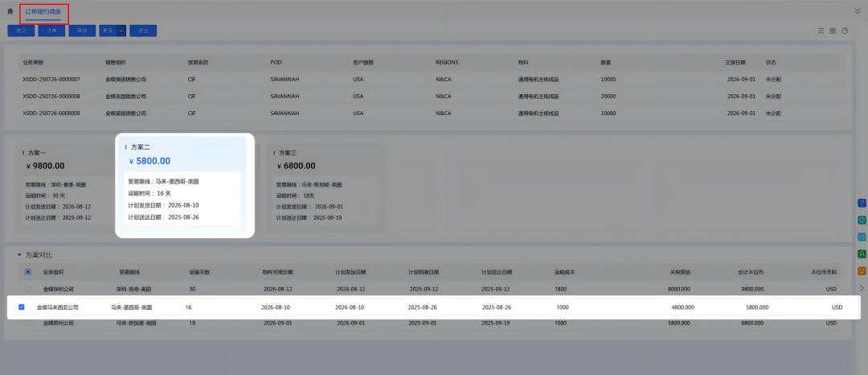Check the 金蝶深圳公司 row checkbox
The image size is (868, 375).
(x=28, y=288)
